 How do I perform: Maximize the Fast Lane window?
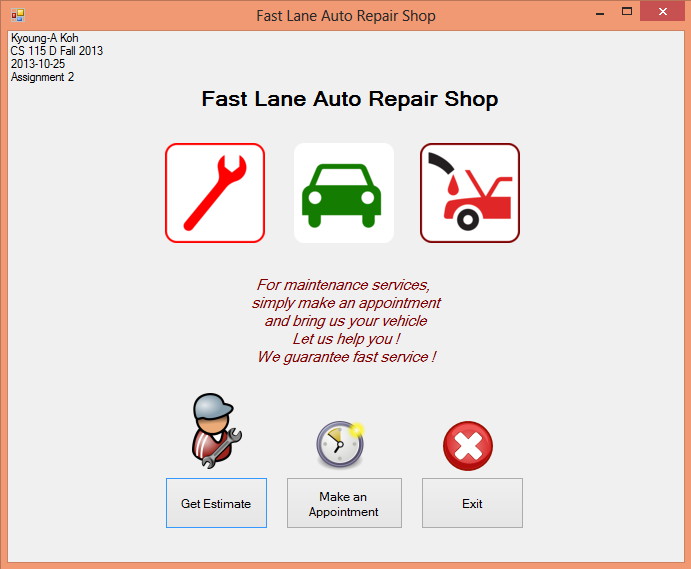pos(628,14)
